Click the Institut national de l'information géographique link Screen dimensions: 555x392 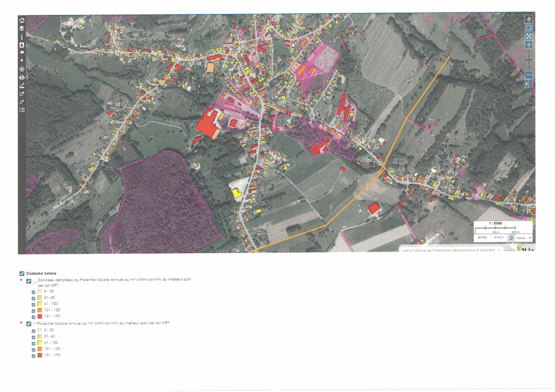click(x=448, y=250)
